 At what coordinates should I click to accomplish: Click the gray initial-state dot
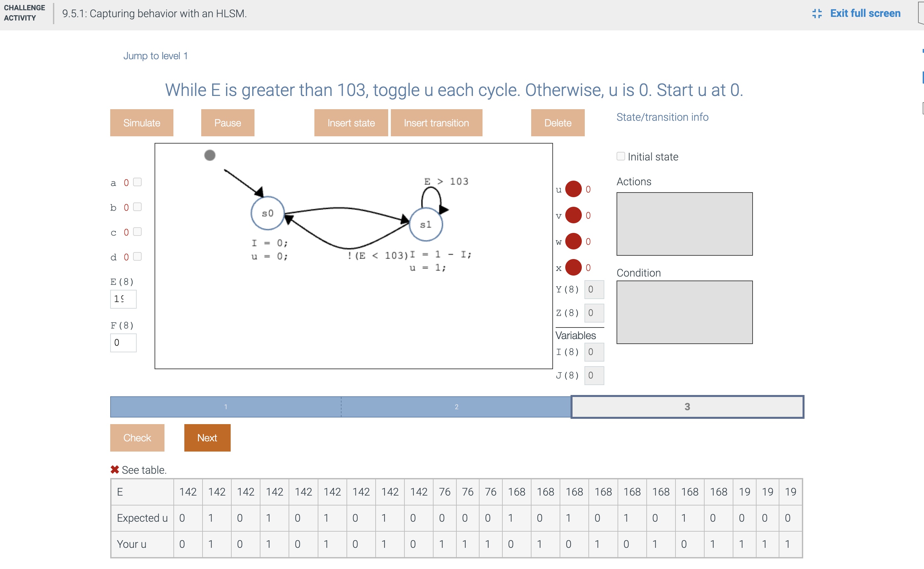[x=209, y=155]
